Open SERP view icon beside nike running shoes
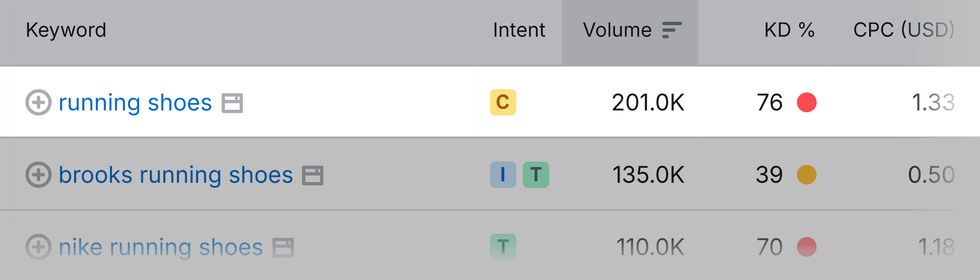980x280 pixels. tap(283, 247)
